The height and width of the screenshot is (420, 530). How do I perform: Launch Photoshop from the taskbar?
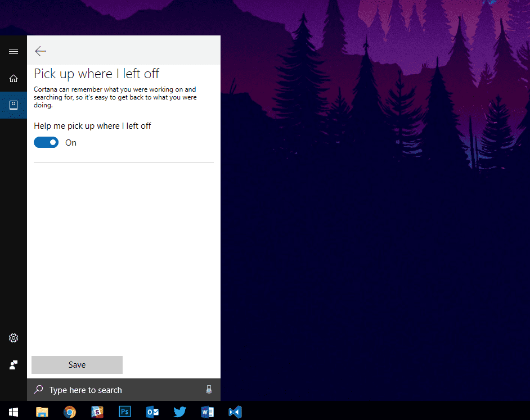125,412
